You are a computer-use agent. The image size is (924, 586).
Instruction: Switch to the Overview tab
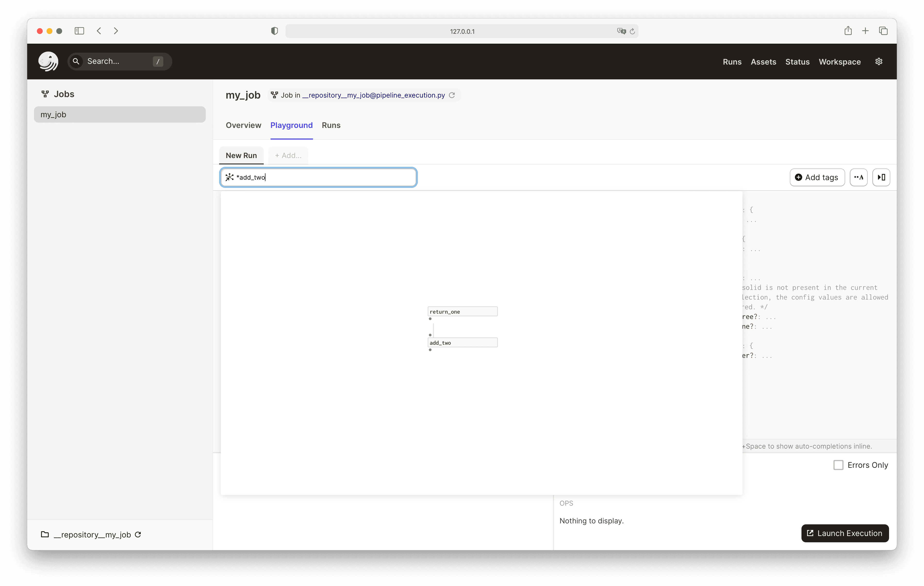click(243, 125)
